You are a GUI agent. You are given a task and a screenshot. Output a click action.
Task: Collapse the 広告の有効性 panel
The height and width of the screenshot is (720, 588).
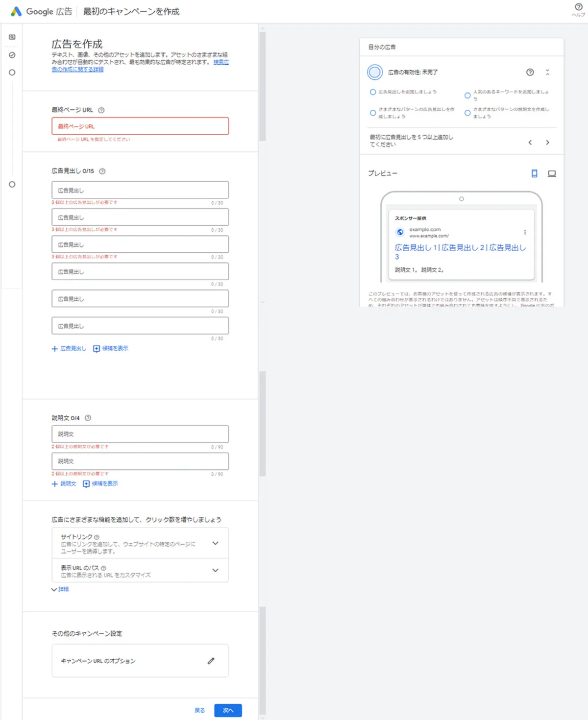point(548,72)
